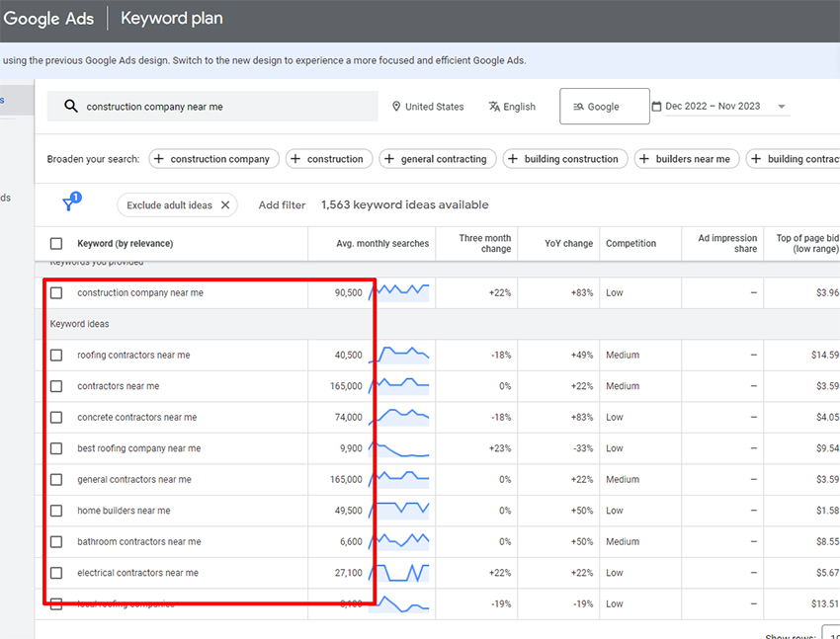Click the +83% YoY for 'construction company near me'
The image size is (840, 639).
click(582, 292)
